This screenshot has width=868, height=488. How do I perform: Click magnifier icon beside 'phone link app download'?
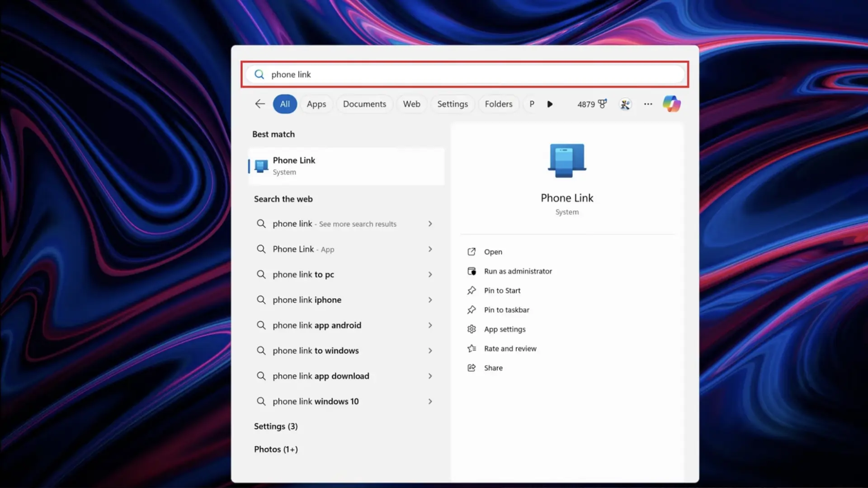click(x=261, y=376)
